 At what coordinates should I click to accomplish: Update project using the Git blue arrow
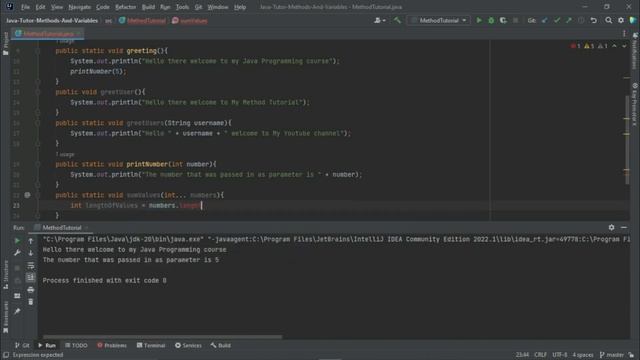pos(544,20)
